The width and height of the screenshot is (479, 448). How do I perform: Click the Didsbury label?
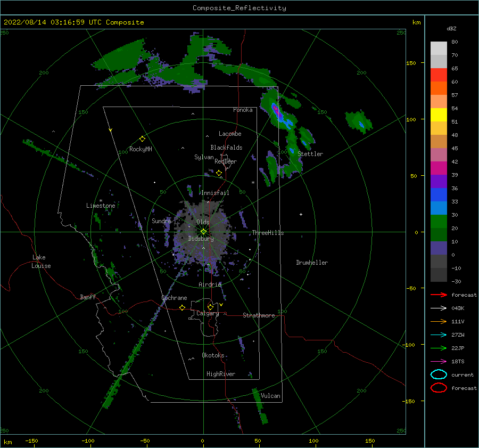[x=201, y=239]
